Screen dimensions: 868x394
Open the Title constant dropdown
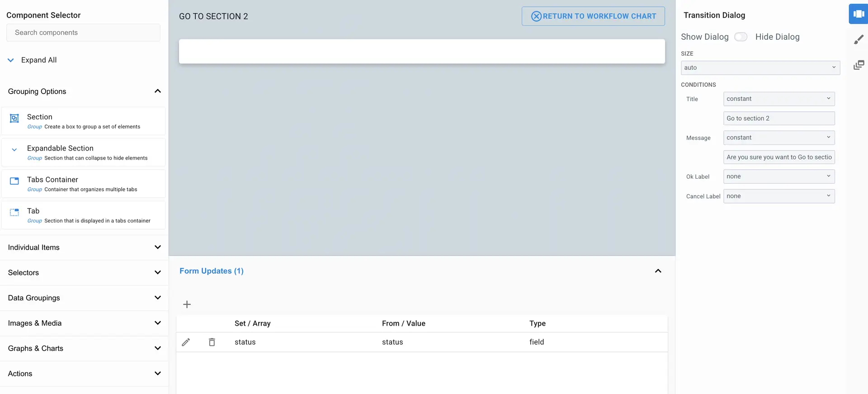779,99
